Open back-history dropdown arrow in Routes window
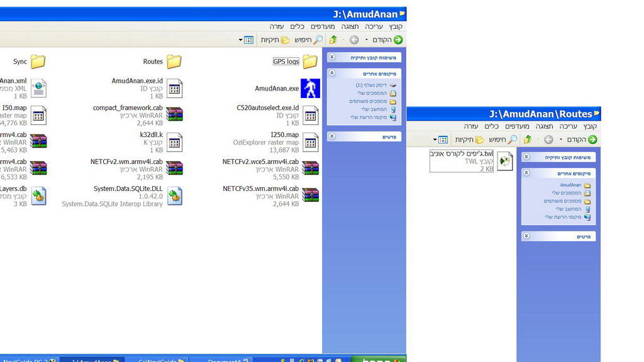The height and width of the screenshot is (362, 644). [x=560, y=140]
